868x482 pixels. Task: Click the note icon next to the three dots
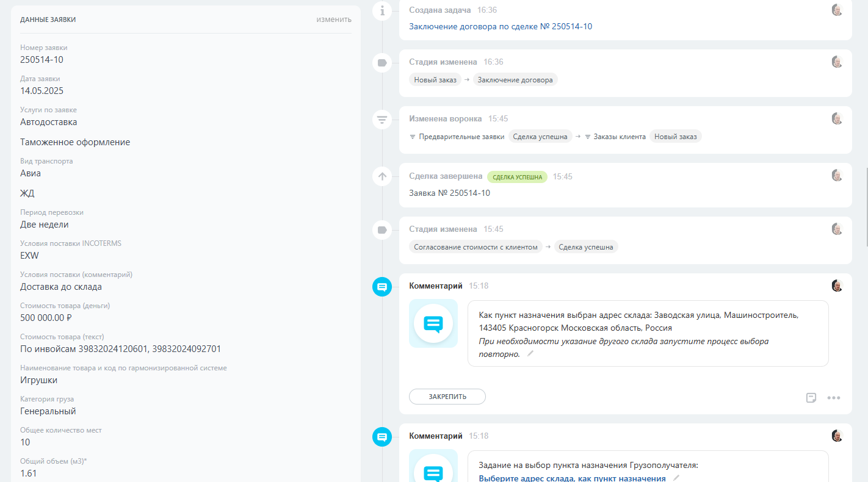pyautogui.click(x=811, y=398)
